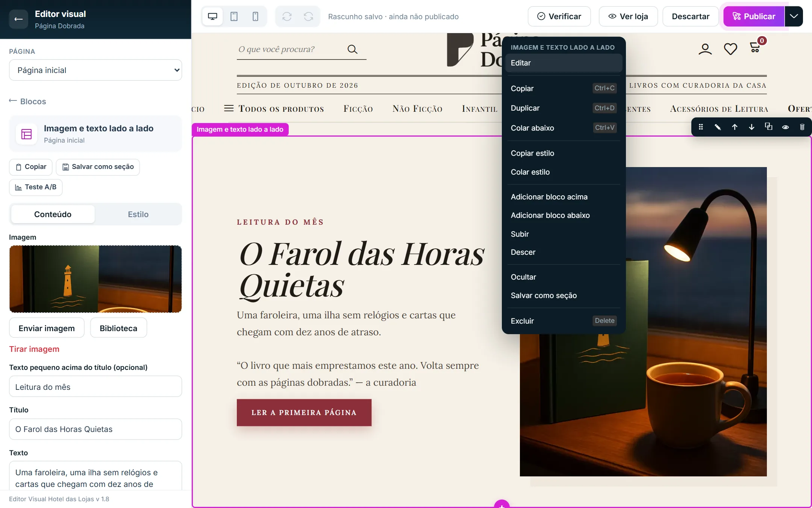
Task: Click the lighthouse image thumbnail in sidebar
Action: pyautogui.click(x=95, y=279)
